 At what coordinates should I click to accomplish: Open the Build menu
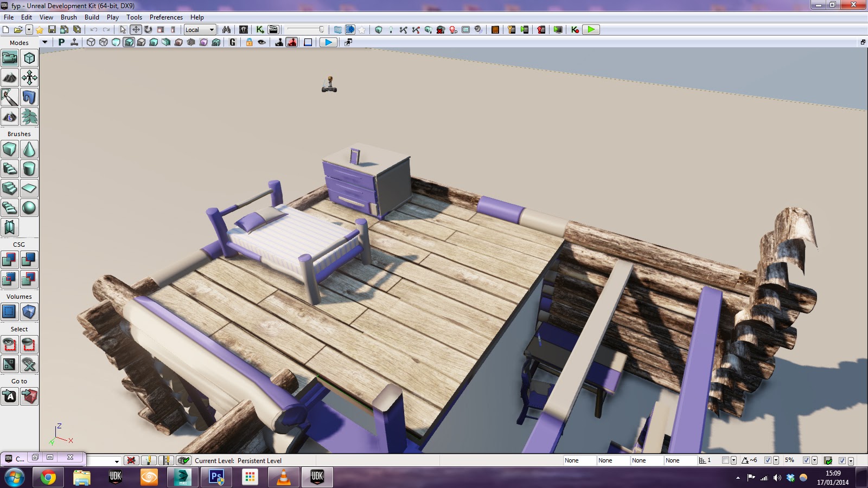point(92,17)
